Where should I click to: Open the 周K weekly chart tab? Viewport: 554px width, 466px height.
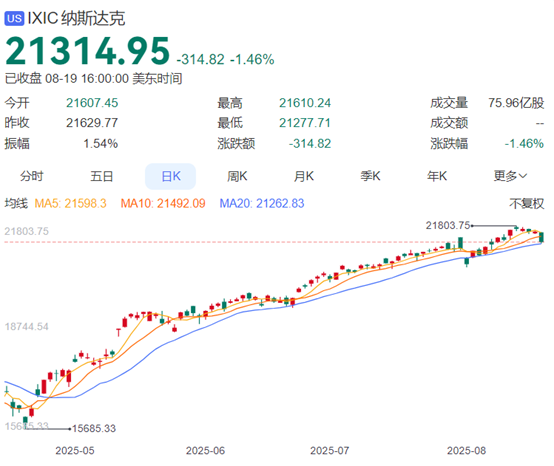(x=237, y=176)
